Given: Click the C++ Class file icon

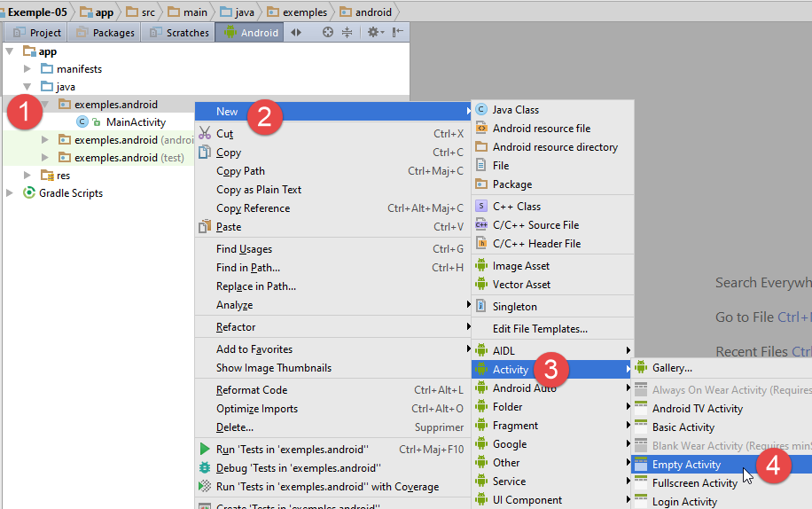Looking at the screenshot, I should [x=481, y=207].
